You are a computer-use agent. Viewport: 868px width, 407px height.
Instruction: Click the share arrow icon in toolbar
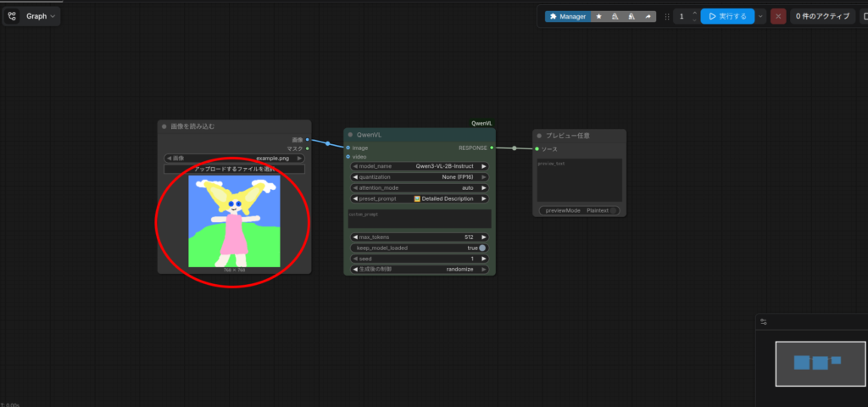coord(648,16)
